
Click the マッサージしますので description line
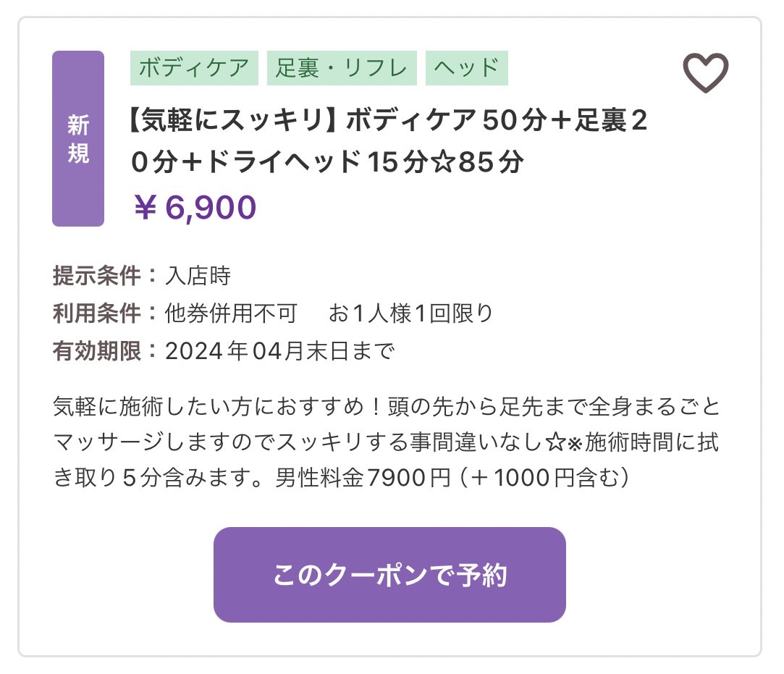click(x=386, y=442)
